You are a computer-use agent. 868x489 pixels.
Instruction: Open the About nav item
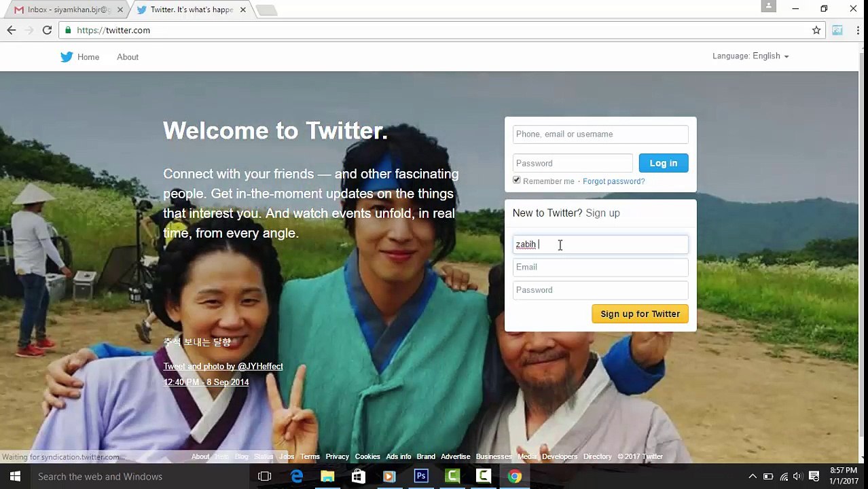click(x=128, y=57)
